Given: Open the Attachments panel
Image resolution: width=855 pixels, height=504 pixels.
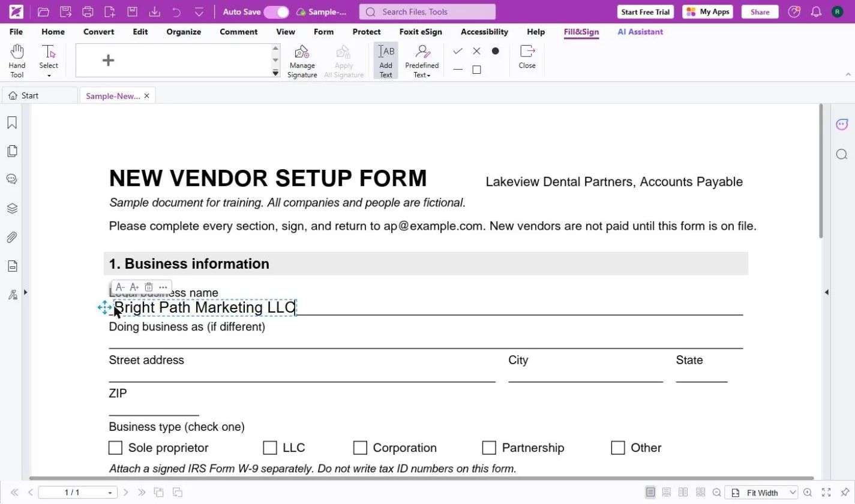Looking at the screenshot, I should click(12, 237).
